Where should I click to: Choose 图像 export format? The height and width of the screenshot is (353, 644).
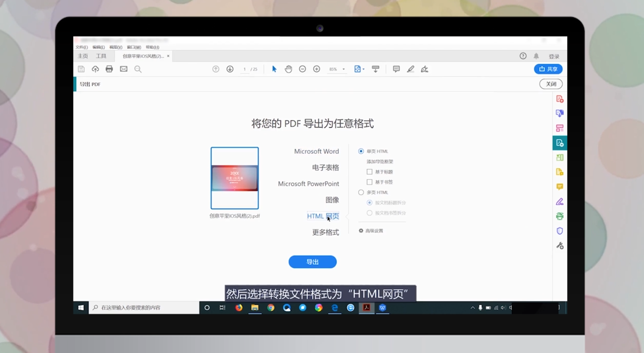(x=332, y=200)
